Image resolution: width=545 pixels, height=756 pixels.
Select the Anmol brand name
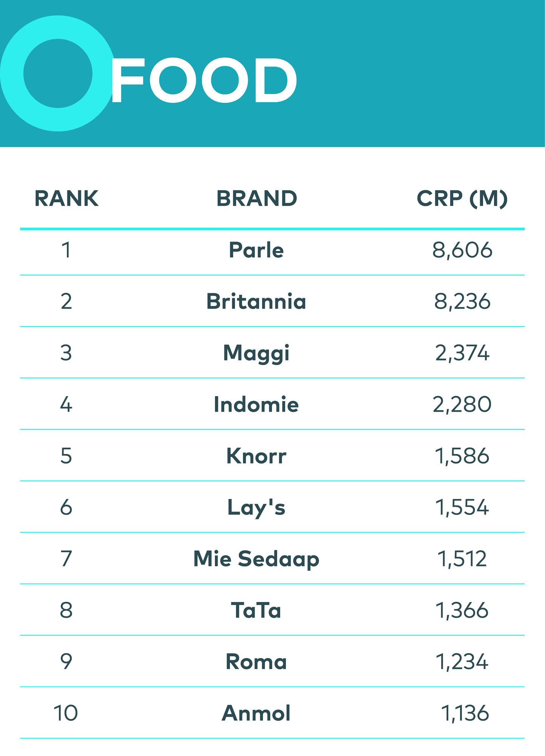pos(256,713)
